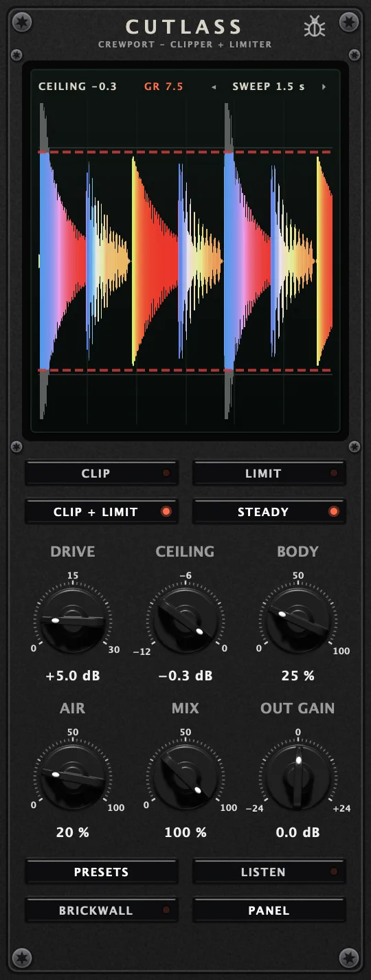
Task: Select previous sweep time with left arrow
Action: coord(214,87)
